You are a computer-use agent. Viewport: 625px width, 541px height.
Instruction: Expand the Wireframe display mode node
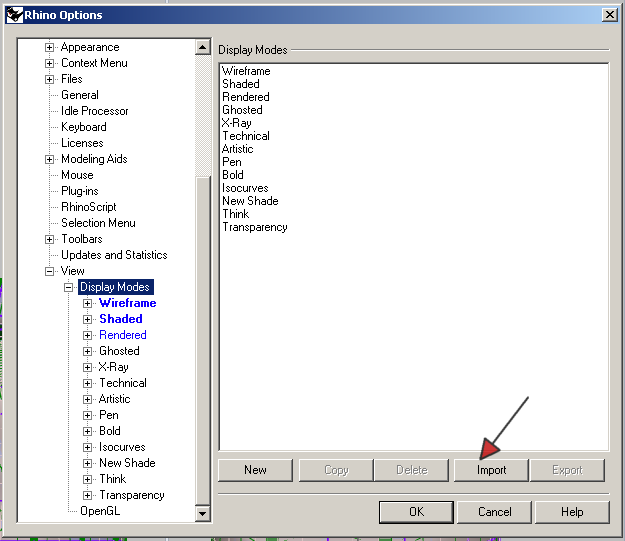(x=87, y=303)
